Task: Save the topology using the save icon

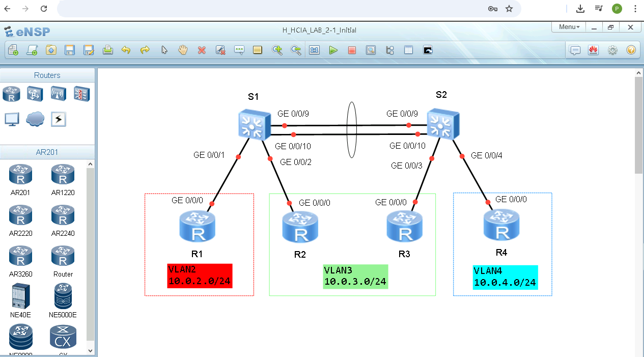Action: [70, 50]
